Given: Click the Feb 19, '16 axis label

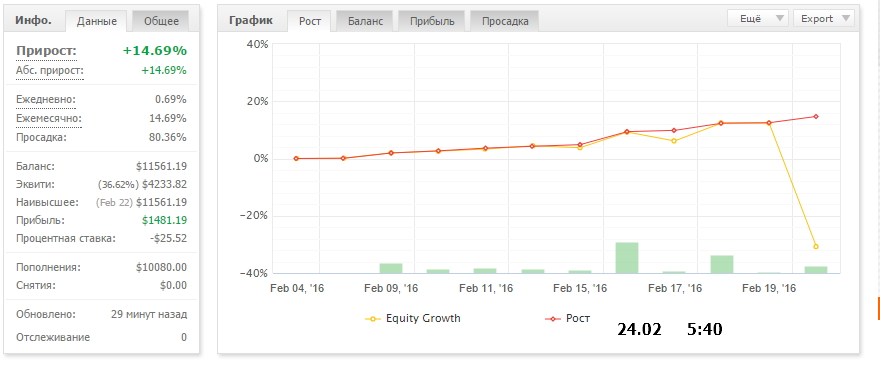Looking at the screenshot, I should click(x=769, y=289).
